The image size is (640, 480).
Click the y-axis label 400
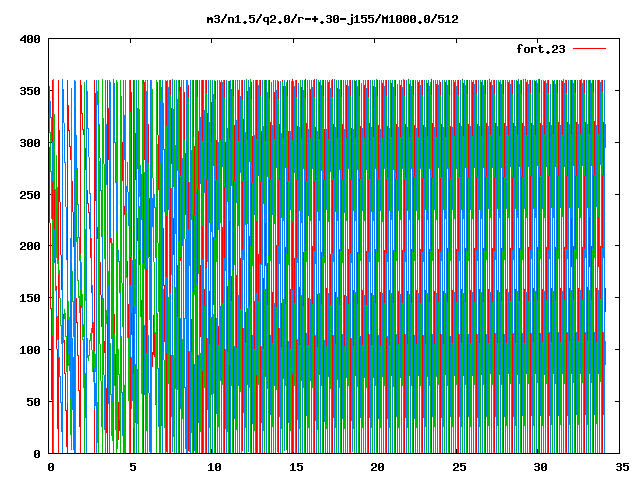30,39
